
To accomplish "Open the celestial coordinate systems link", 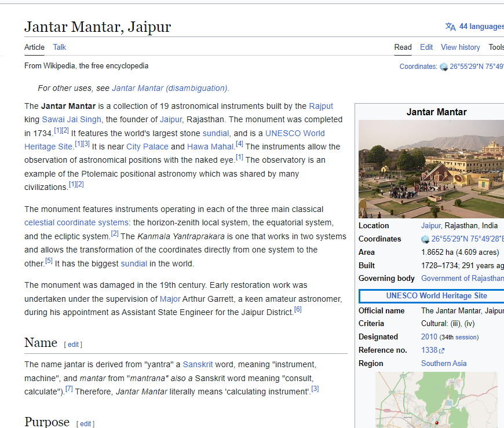I will coord(76,222).
